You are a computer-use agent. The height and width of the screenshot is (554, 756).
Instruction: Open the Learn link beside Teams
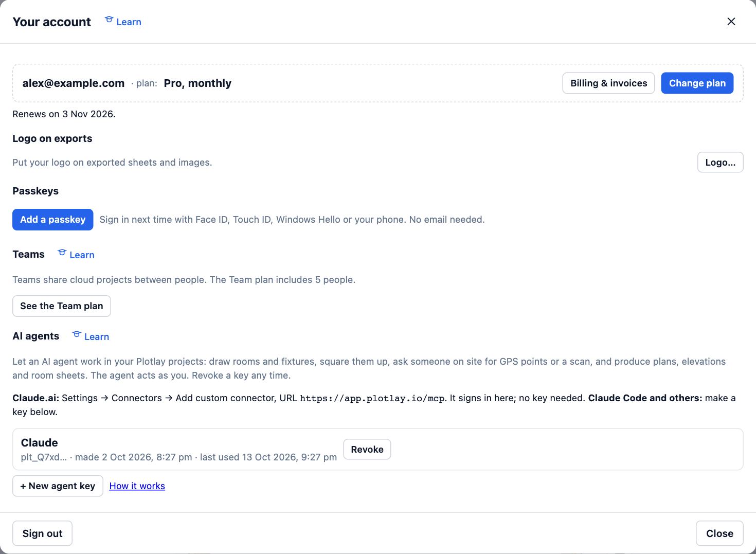click(76, 255)
